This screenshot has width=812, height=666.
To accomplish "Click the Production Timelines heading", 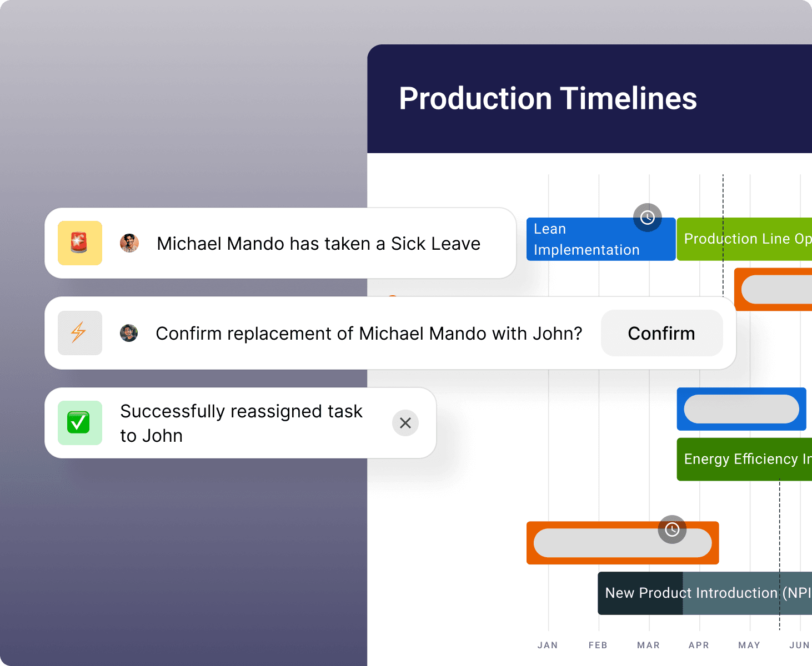I will coord(548,99).
